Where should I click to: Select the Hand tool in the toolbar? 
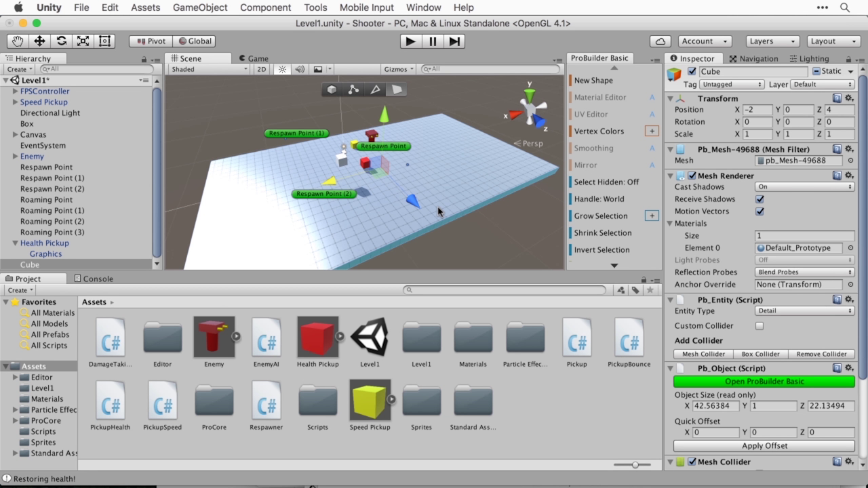pyautogui.click(x=18, y=41)
